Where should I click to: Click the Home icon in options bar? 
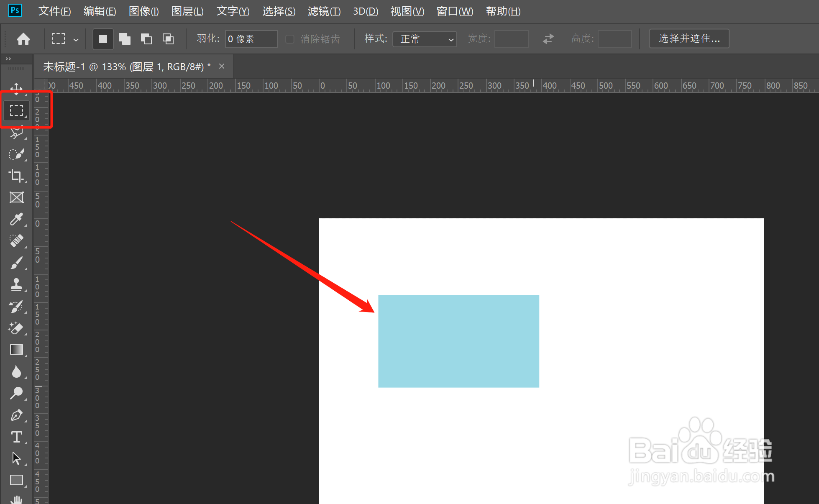[x=23, y=39]
